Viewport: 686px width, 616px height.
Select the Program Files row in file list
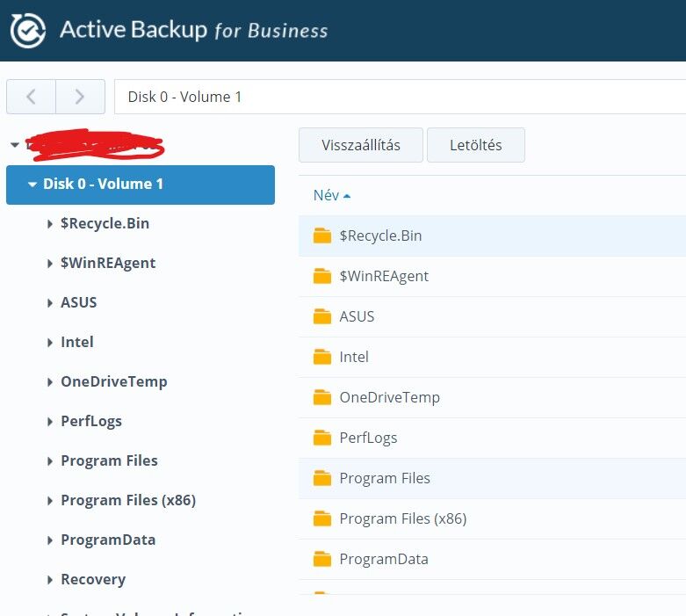492,478
